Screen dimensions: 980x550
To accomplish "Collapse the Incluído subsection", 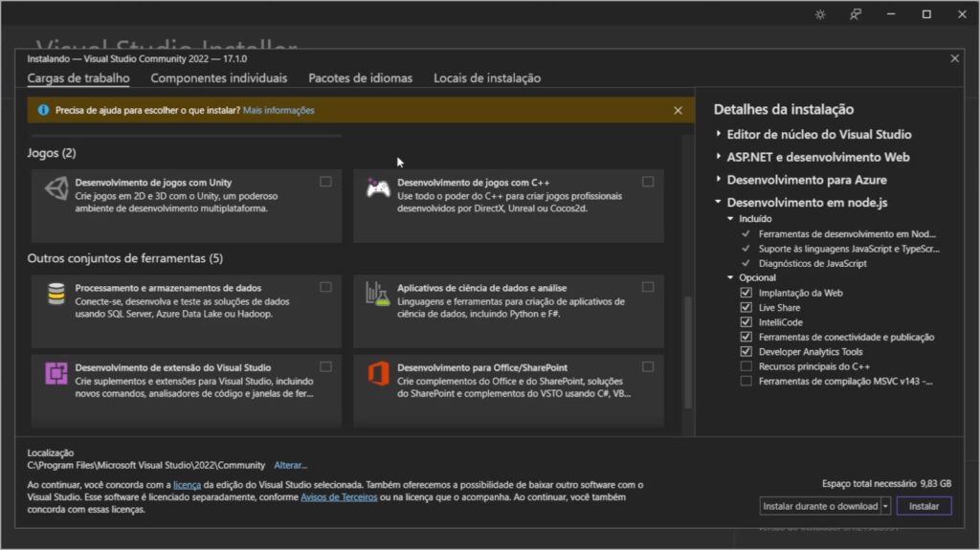I will [x=730, y=219].
